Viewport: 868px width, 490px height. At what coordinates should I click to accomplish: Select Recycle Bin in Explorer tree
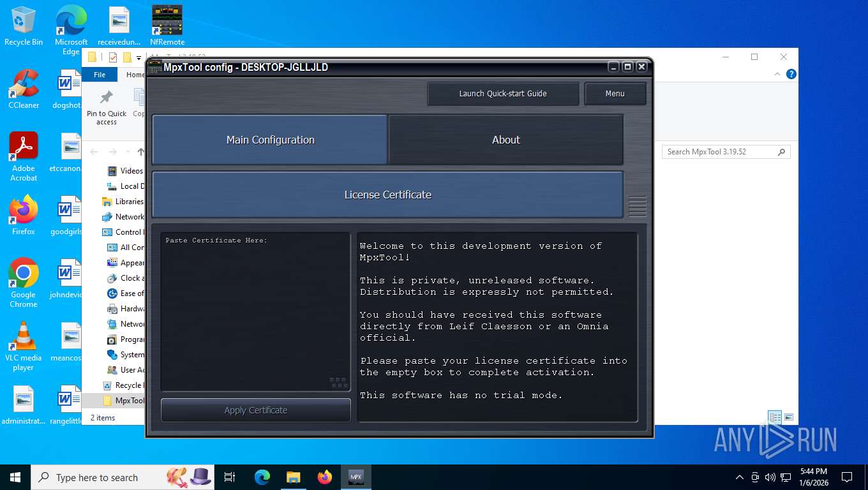coord(123,385)
